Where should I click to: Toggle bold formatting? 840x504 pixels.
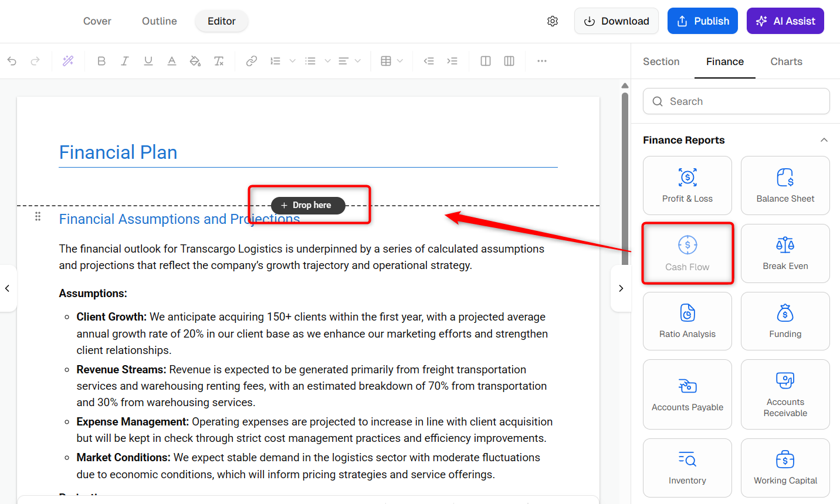click(101, 61)
